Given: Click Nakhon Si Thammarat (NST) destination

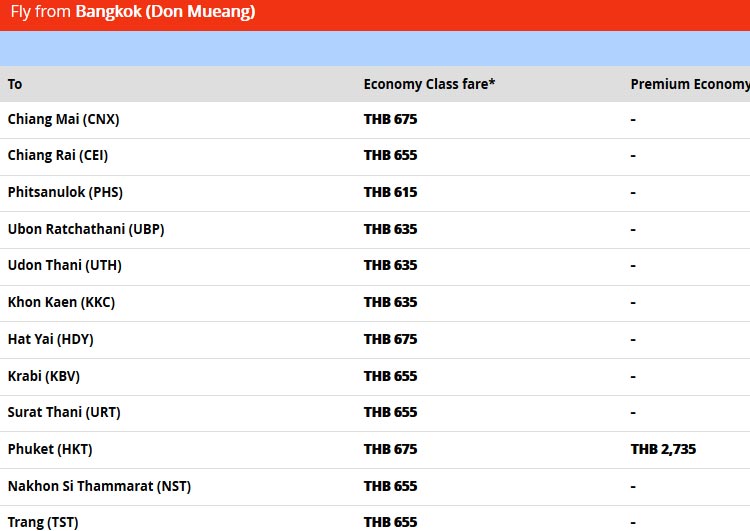Looking at the screenshot, I should click(99, 486).
